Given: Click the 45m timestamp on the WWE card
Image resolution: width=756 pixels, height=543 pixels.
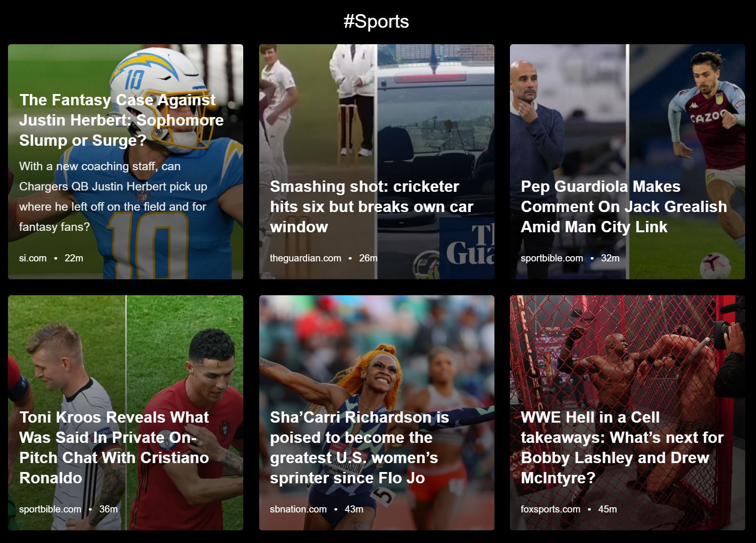Looking at the screenshot, I should pos(607,509).
